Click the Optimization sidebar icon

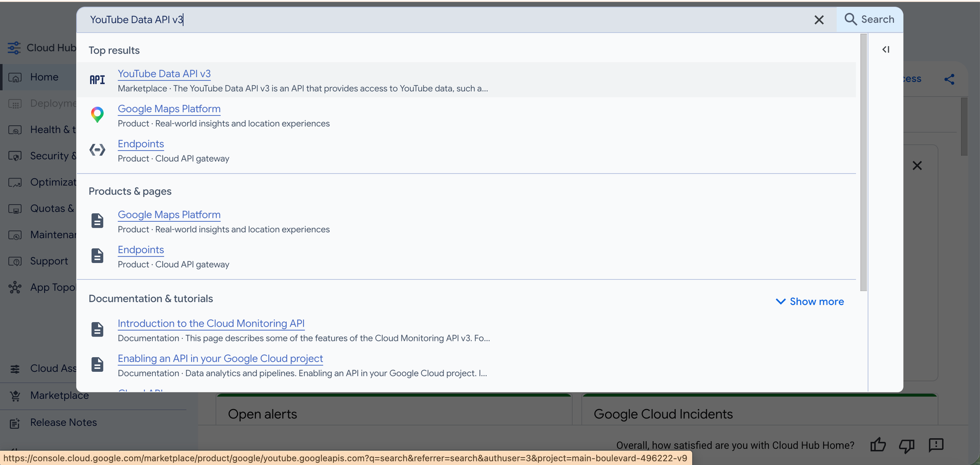pyautogui.click(x=15, y=182)
